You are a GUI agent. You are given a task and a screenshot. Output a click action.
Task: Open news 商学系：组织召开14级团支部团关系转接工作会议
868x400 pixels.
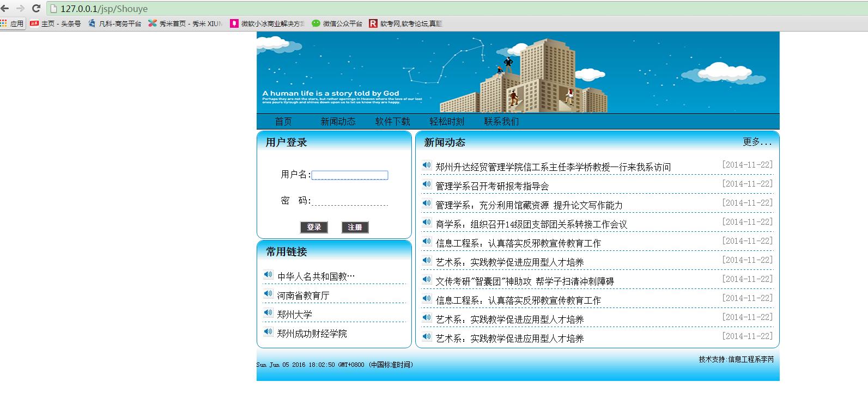pyautogui.click(x=531, y=224)
